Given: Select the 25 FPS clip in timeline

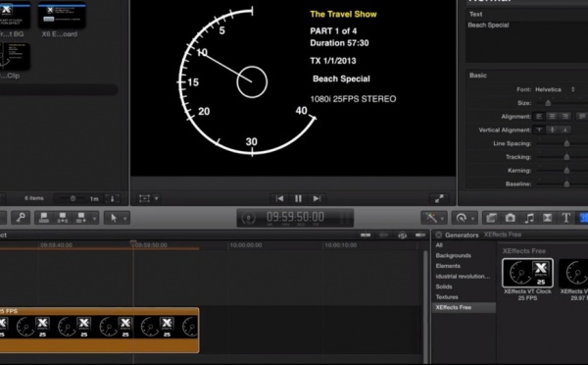Looking at the screenshot, I should 99,330.
